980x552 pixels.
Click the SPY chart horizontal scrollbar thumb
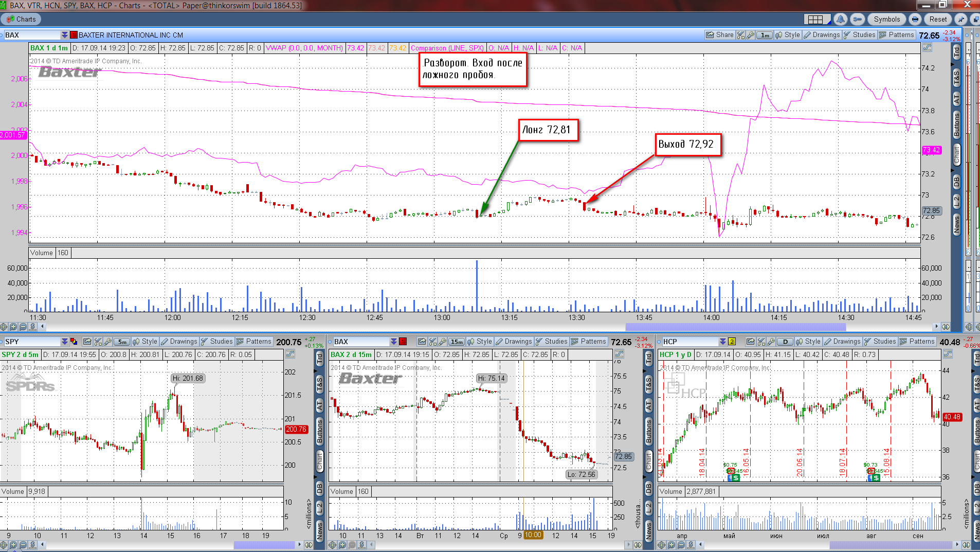[264, 545]
